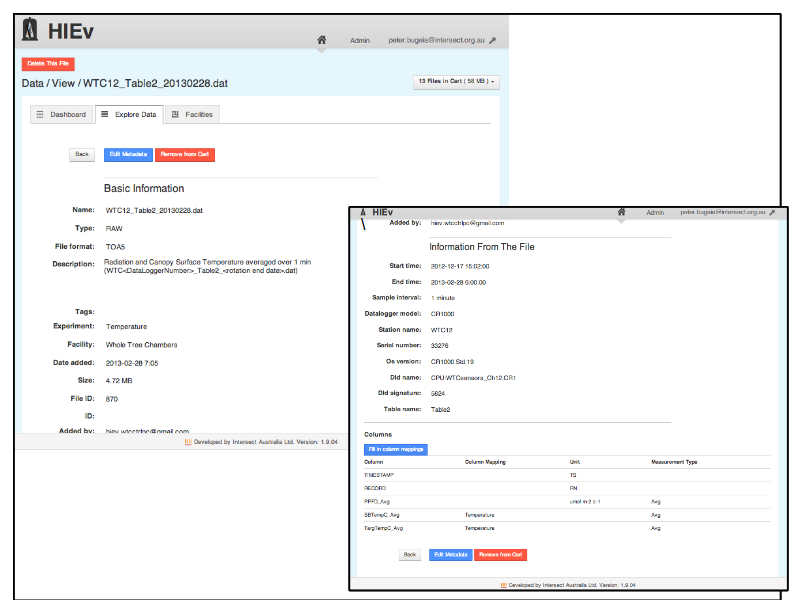
Task: Select the Datalogger model value CR1000
Action: (x=442, y=314)
